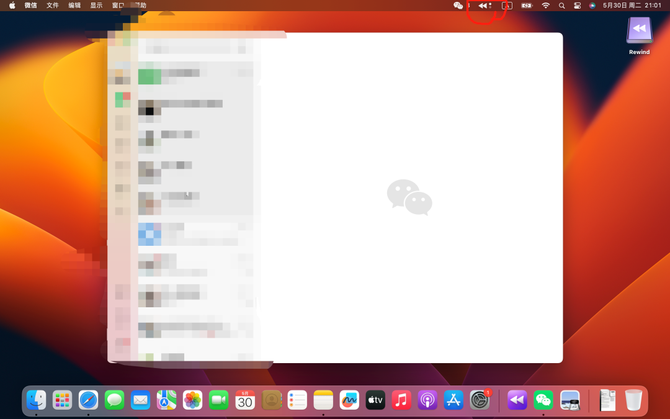Click the date and time 5月30日 周二 21:01
Viewport: 670px width, 419px height.
click(x=632, y=6)
